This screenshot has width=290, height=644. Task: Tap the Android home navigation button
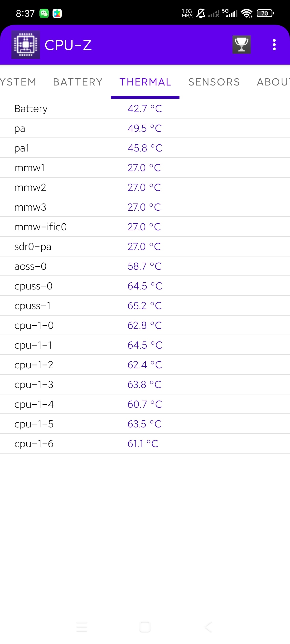145,627
